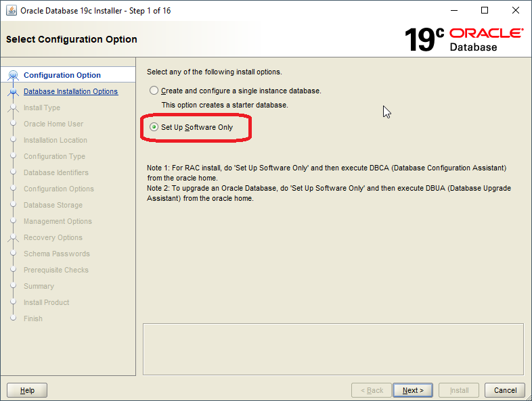Click the Configuration Option step marker icon

[x=14, y=75]
